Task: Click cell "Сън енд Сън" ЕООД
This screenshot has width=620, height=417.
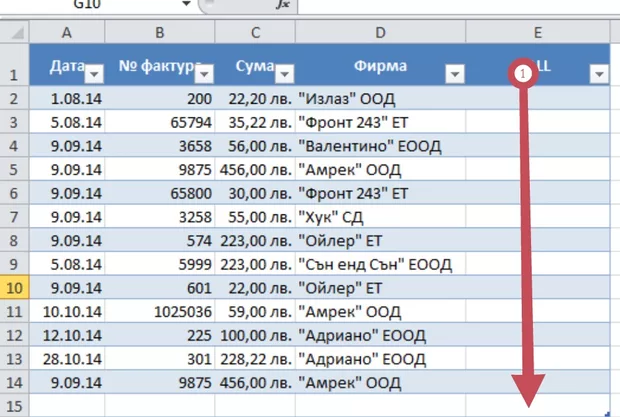Action: click(381, 265)
